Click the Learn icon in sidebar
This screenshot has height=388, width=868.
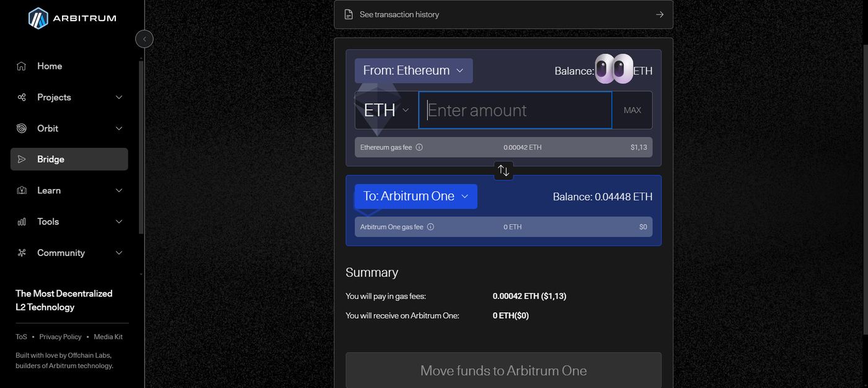pos(22,190)
